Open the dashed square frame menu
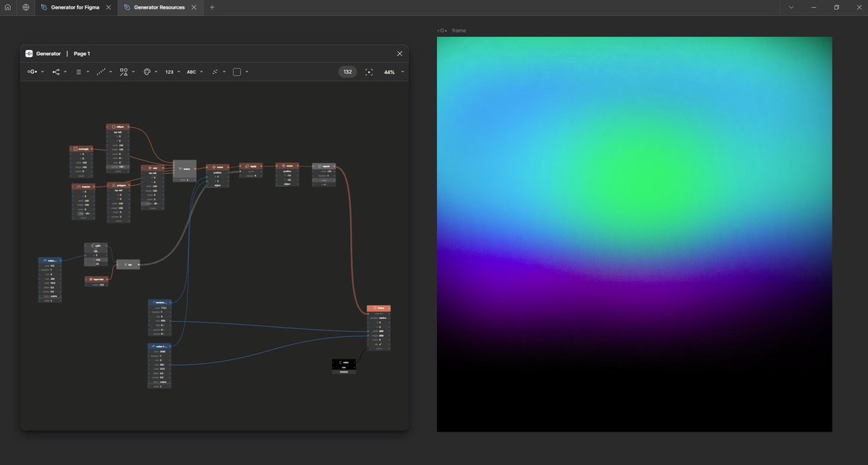 point(237,72)
